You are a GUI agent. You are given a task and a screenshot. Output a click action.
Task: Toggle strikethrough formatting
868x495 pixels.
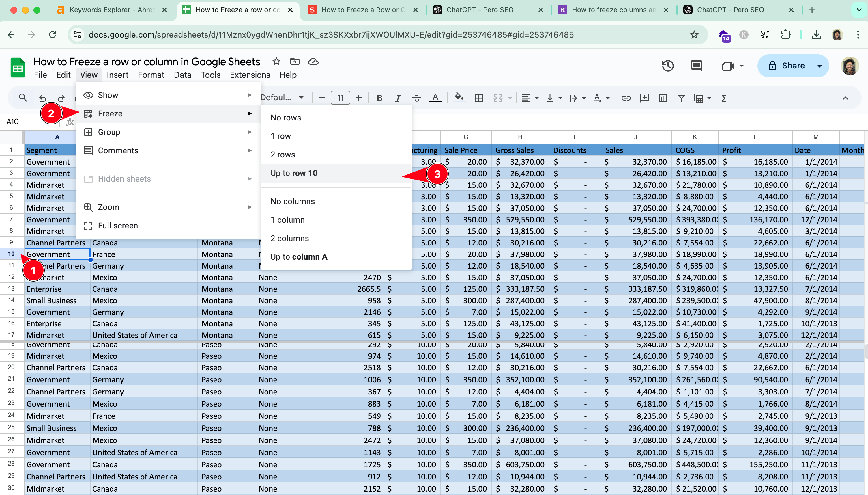pyautogui.click(x=416, y=98)
